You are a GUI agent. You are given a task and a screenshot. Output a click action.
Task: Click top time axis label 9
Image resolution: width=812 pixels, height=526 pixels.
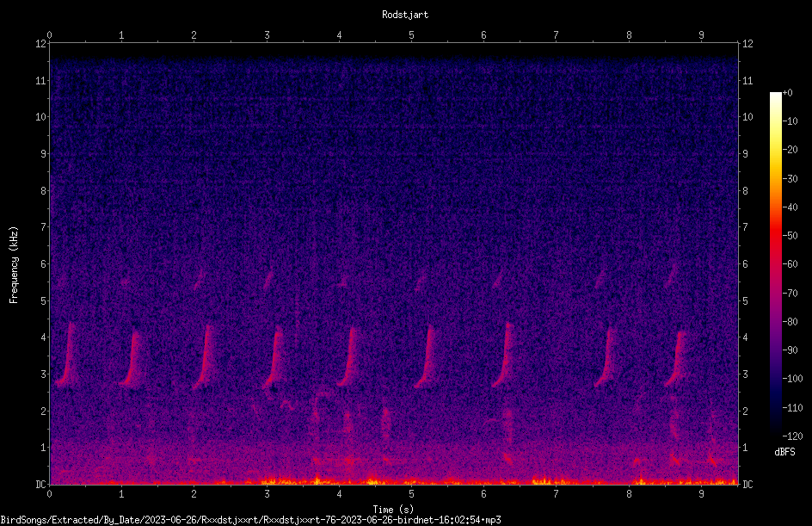pyautogui.click(x=701, y=35)
